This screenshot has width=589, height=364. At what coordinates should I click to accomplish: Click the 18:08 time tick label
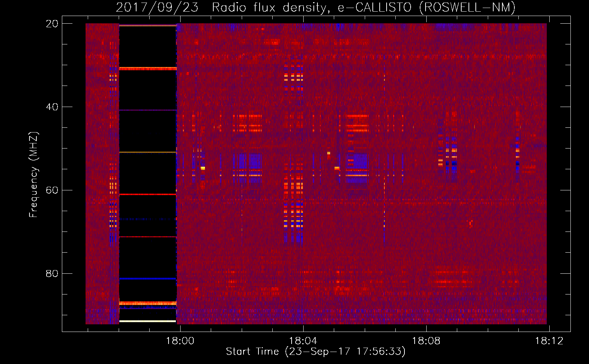pyautogui.click(x=426, y=341)
